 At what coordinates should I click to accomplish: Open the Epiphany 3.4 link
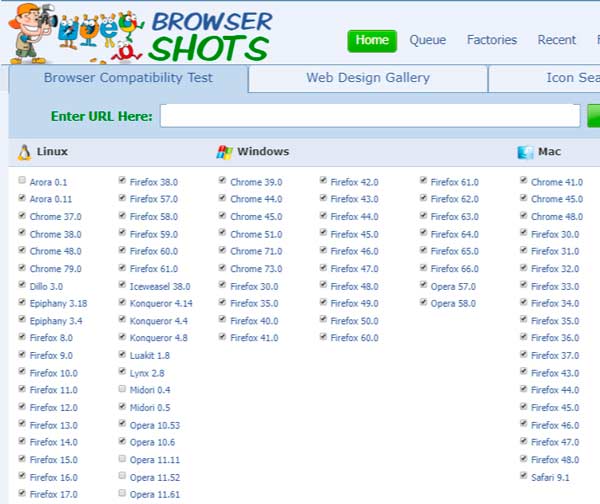click(x=56, y=321)
